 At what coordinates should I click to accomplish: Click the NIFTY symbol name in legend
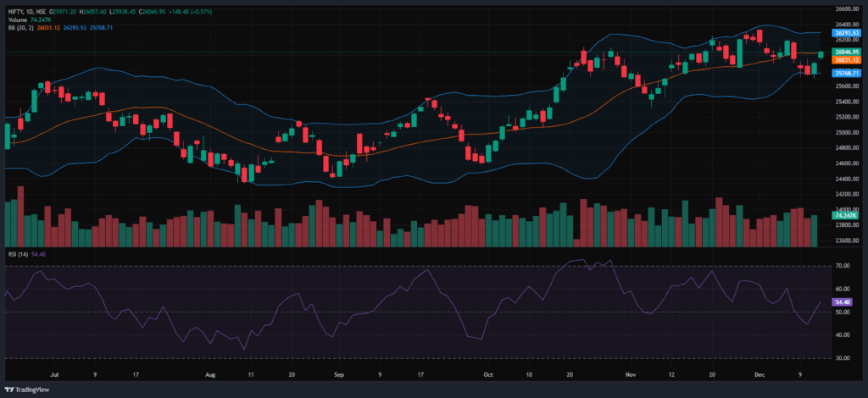coord(16,13)
